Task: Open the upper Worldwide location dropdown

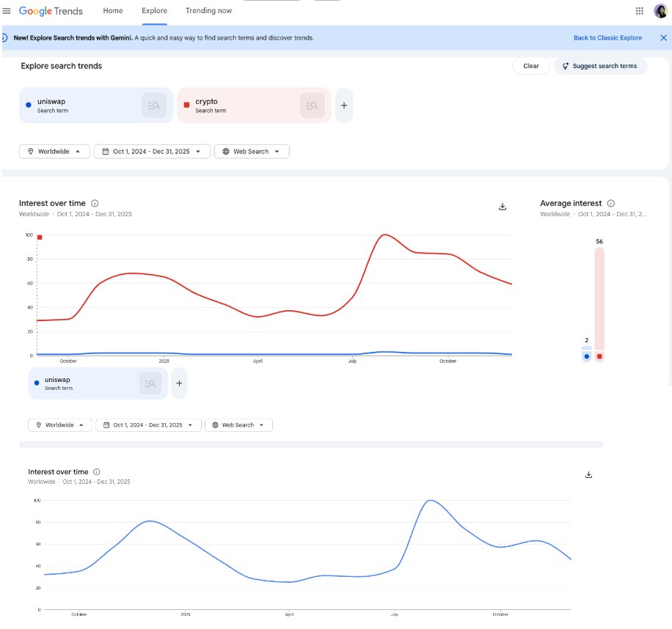Action: point(54,151)
